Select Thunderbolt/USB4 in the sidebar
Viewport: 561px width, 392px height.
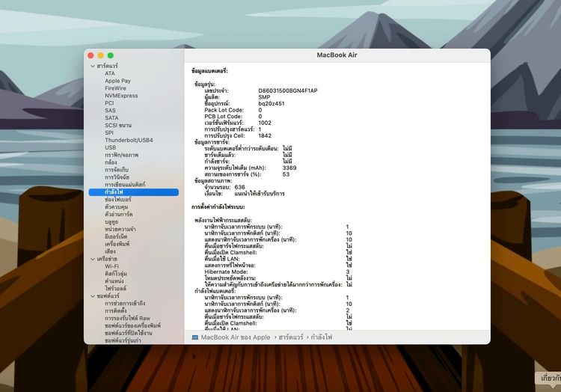pos(129,140)
